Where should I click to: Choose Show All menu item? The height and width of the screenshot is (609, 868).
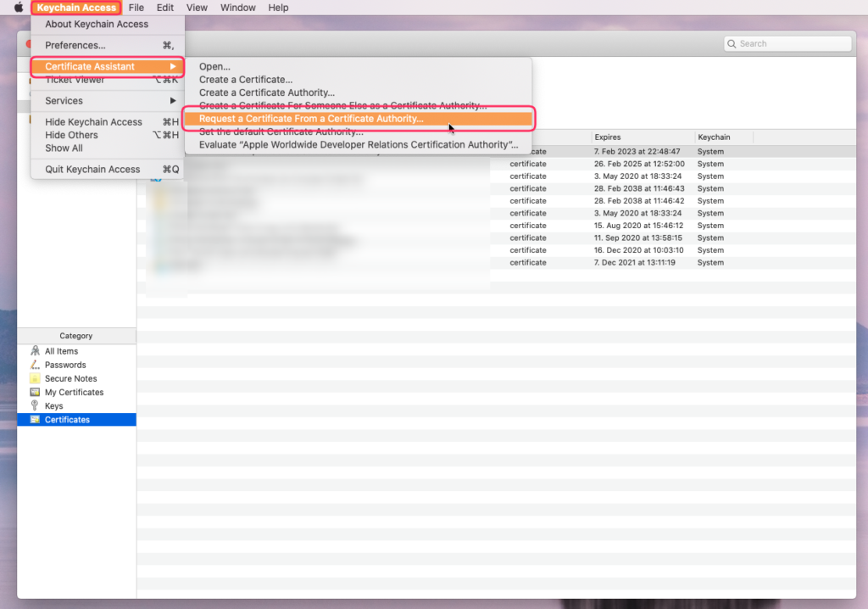tap(108, 148)
